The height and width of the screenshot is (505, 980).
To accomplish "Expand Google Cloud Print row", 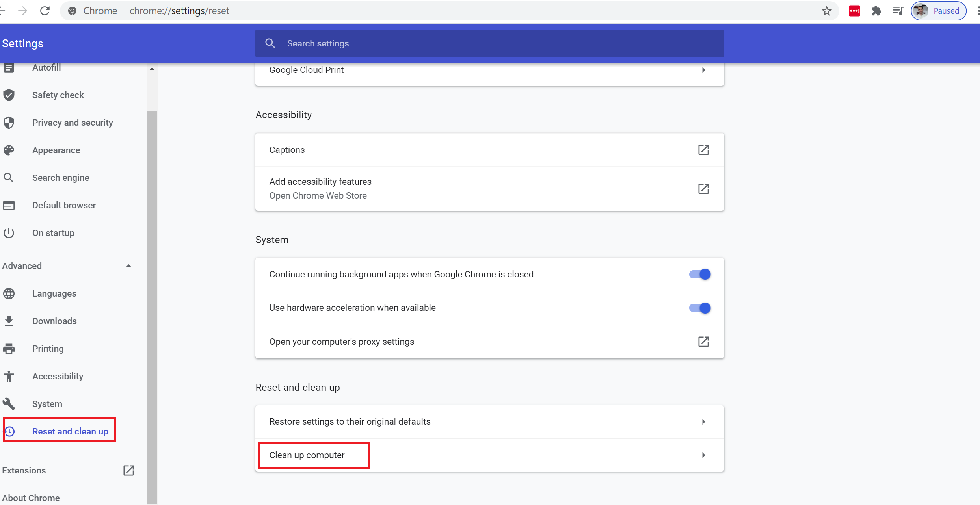I will pyautogui.click(x=703, y=70).
